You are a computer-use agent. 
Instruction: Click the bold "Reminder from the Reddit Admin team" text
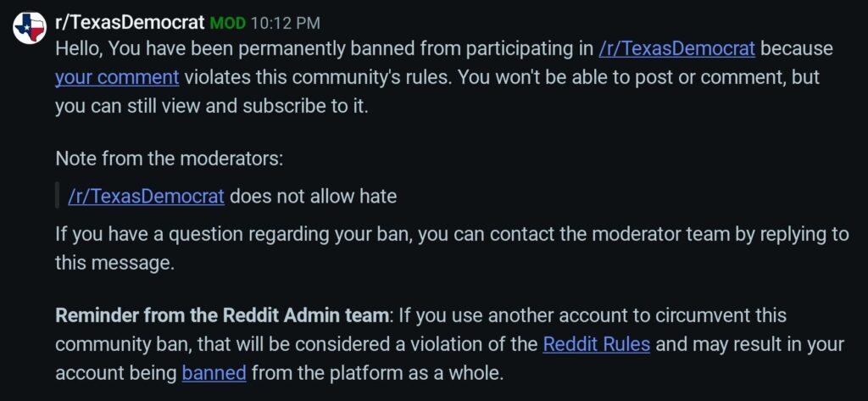tap(223, 316)
